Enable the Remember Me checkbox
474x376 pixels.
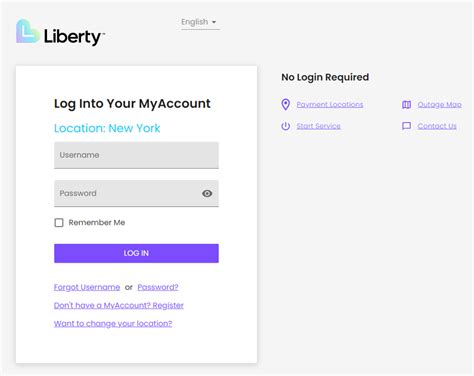pyautogui.click(x=59, y=223)
